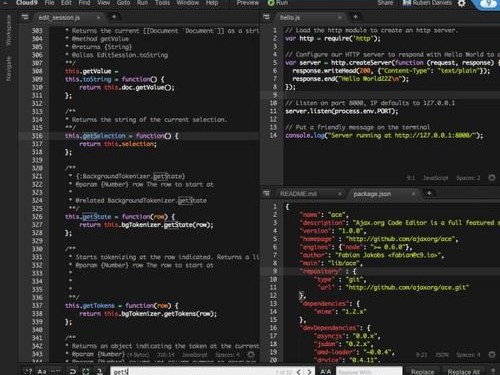500x375 pixels.
Task: Open hello.js editor settings gear
Action: [492, 178]
